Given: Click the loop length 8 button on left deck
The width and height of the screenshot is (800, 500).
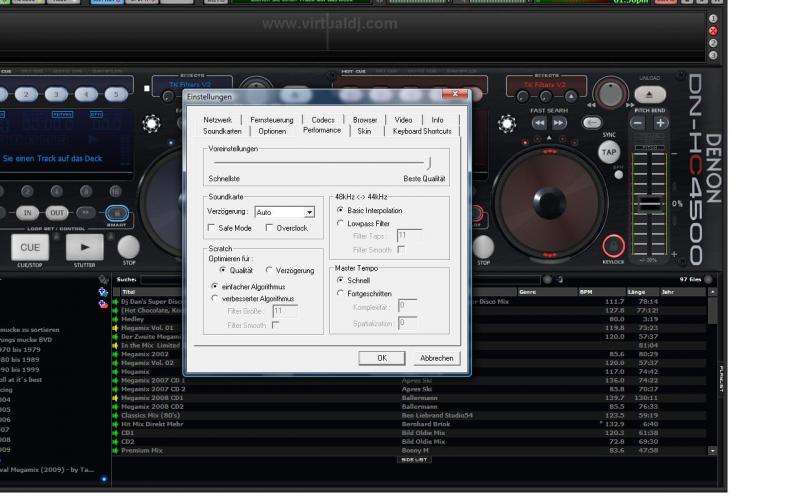Looking at the screenshot, I should [86, 191].
